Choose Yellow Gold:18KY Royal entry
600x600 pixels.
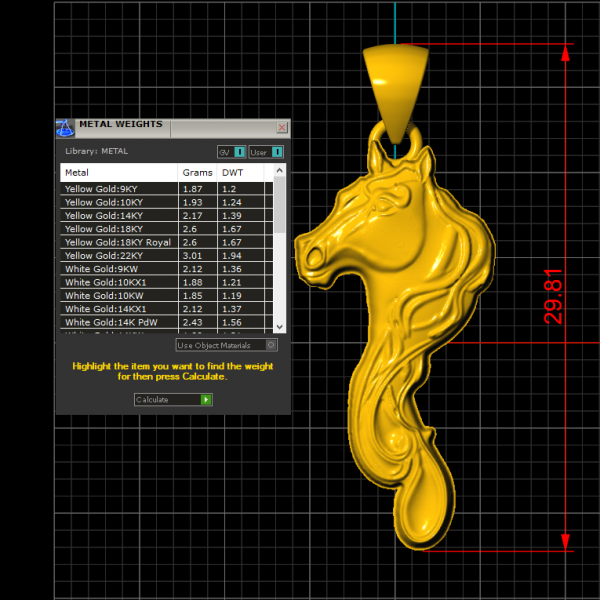click(x=118, y=243)
